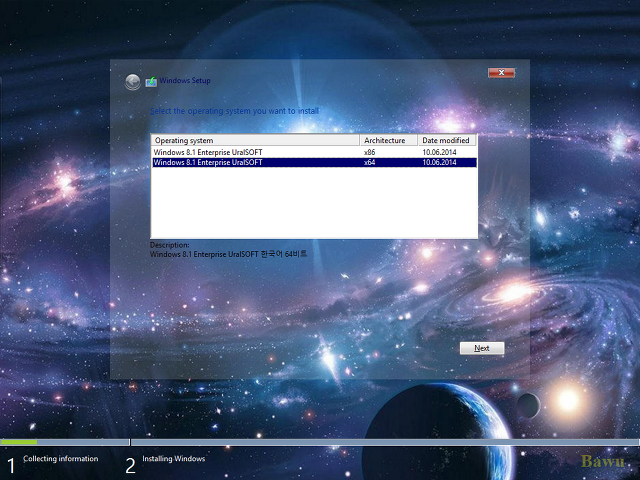The height and width of the screenshot is (480, 640).
Task: Click the 10.06.2014 date in x64 row
Action: click(440, 162)
